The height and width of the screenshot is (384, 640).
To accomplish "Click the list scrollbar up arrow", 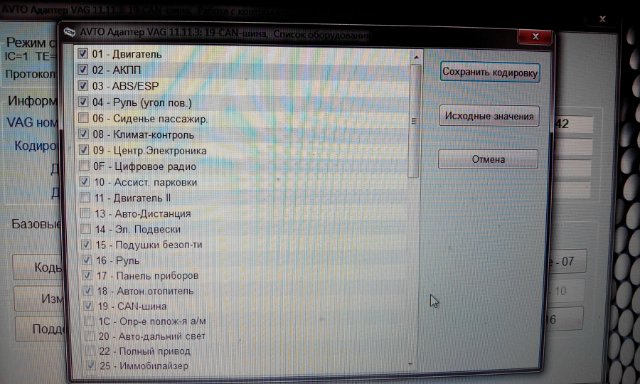I will [x=416, y=57].
